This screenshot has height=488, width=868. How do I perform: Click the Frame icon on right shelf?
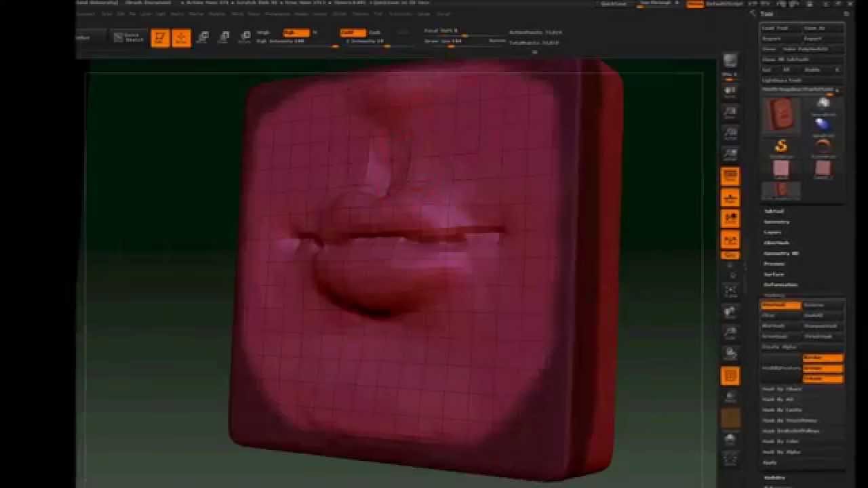click(730, 292)
